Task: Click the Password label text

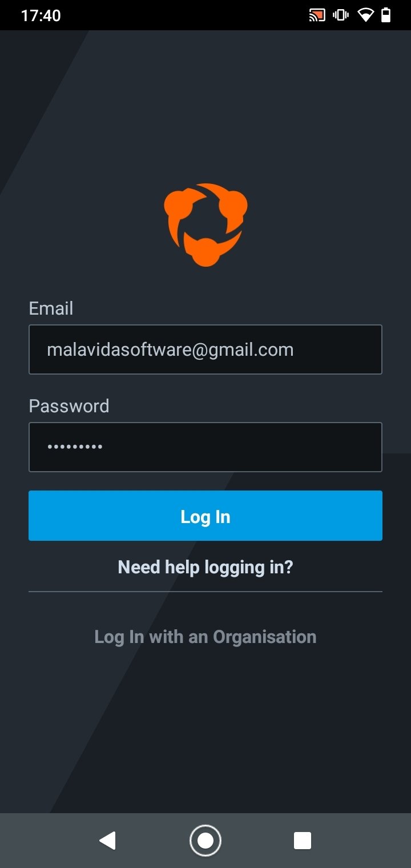Action: point(69,406)
